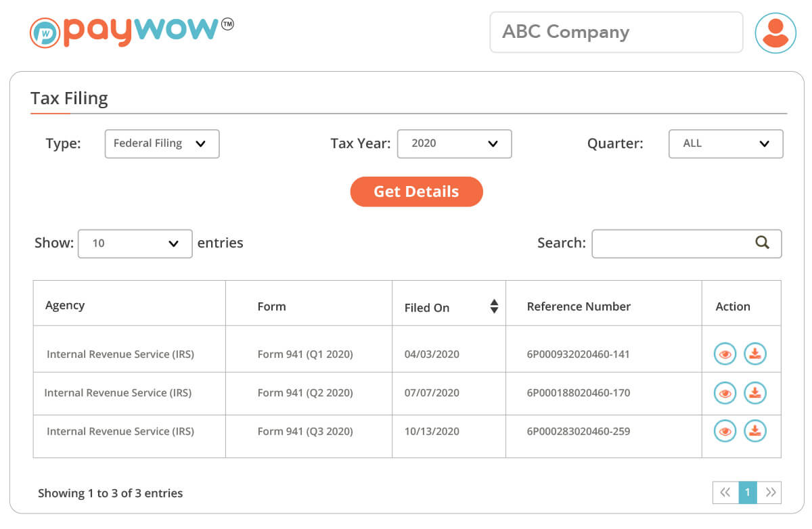Expand the Tax Year 2020 dropdown

(454, 143)
